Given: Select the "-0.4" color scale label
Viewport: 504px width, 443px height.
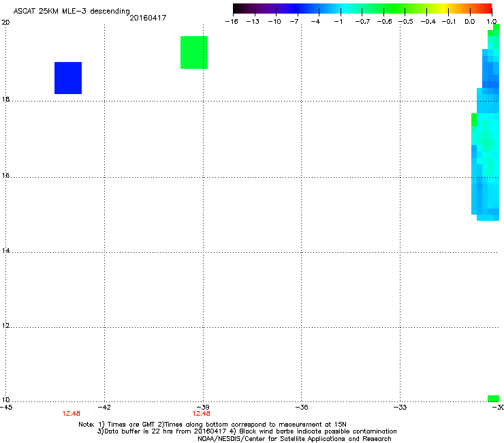Looking at the screenshot, I should click(x=428, y=22).
